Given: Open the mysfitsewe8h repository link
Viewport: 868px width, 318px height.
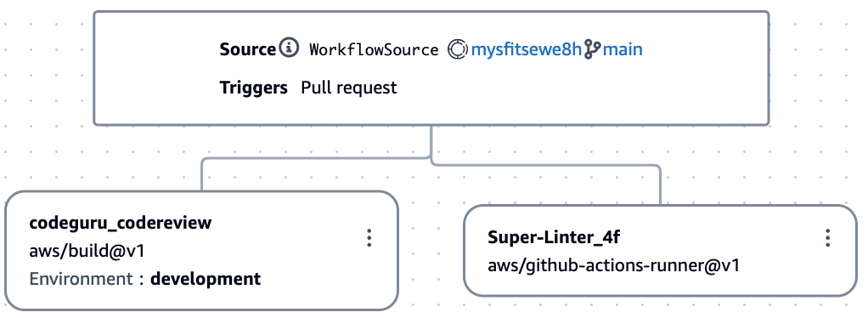Looking at the screenshot, I should (526, 50).
